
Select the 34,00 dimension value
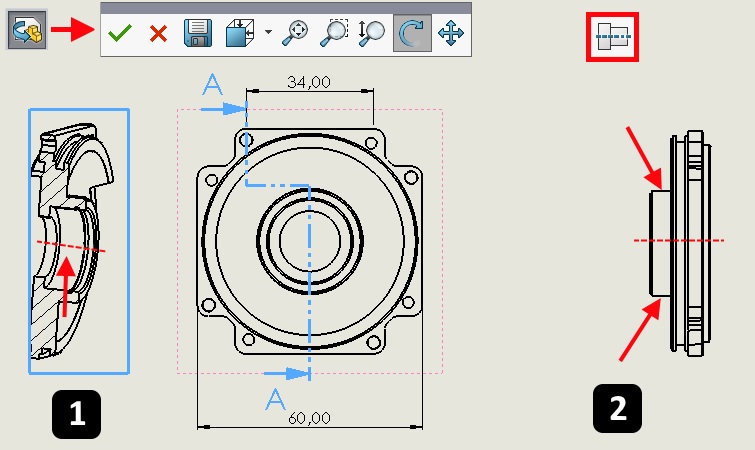pos(309,82)
